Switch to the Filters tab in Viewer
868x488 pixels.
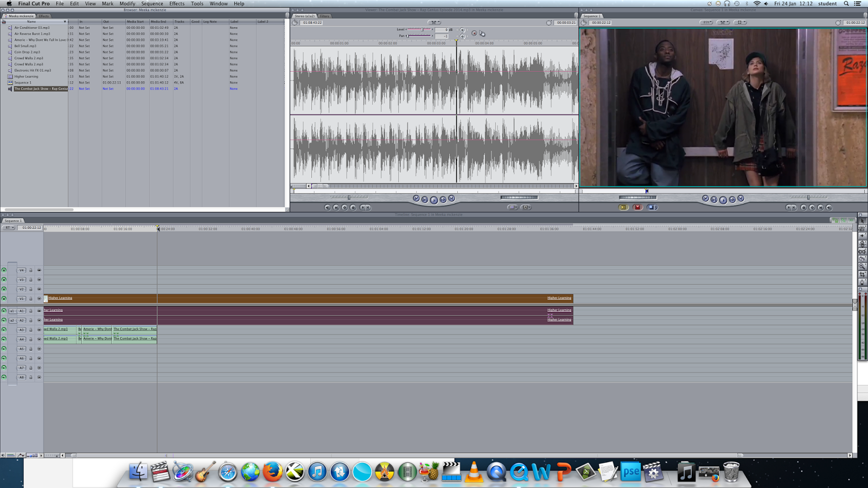pos(324,16)
